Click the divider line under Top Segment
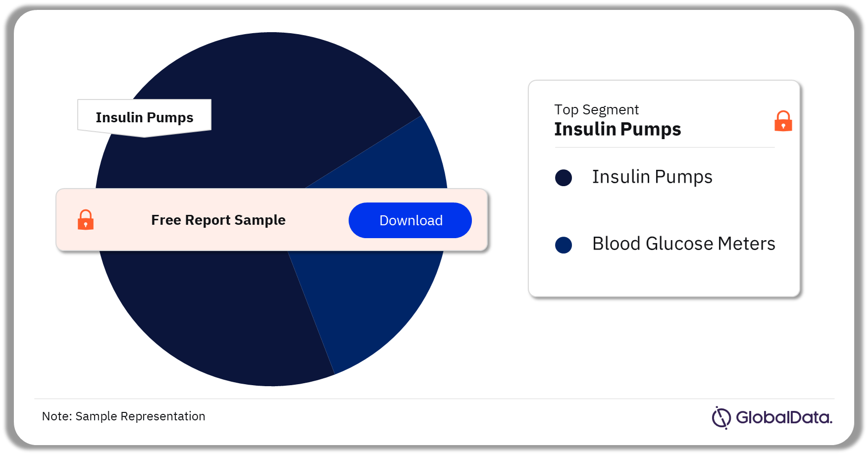868x455 pixels. [x=664, y=147]
